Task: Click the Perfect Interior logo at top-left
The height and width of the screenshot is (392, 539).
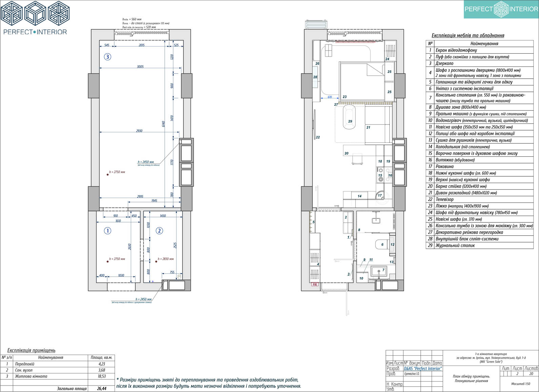Action: tap(35, 18)
